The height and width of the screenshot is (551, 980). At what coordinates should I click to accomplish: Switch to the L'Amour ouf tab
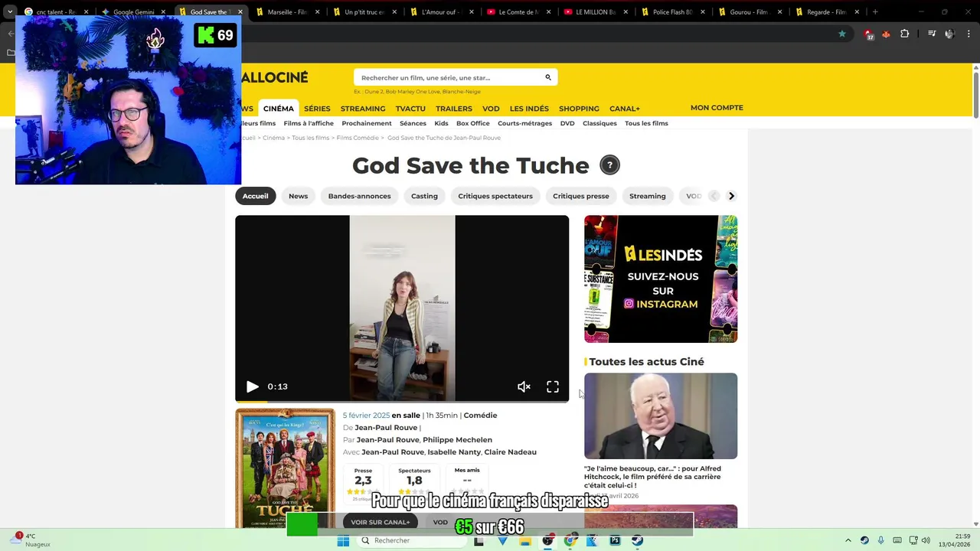point(440,12)
